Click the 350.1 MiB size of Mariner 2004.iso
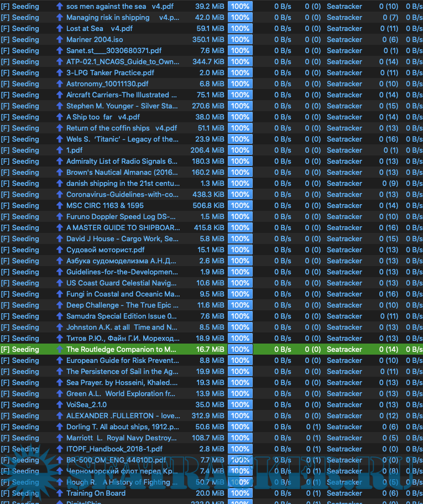The width and height of the screenshot is (423, 504). [208, 40]
